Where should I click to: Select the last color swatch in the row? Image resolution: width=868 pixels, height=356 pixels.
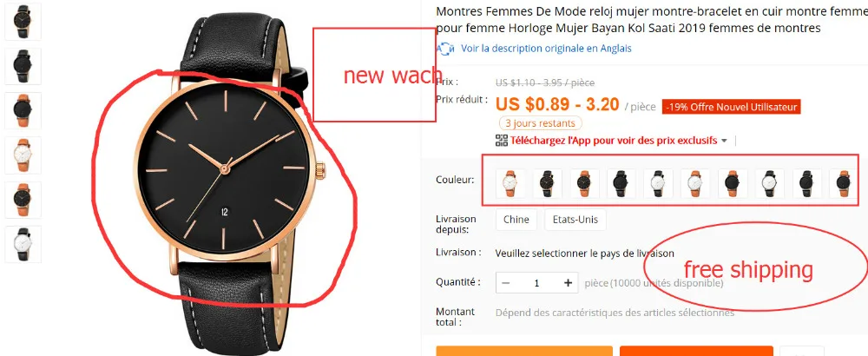point(843,183)
